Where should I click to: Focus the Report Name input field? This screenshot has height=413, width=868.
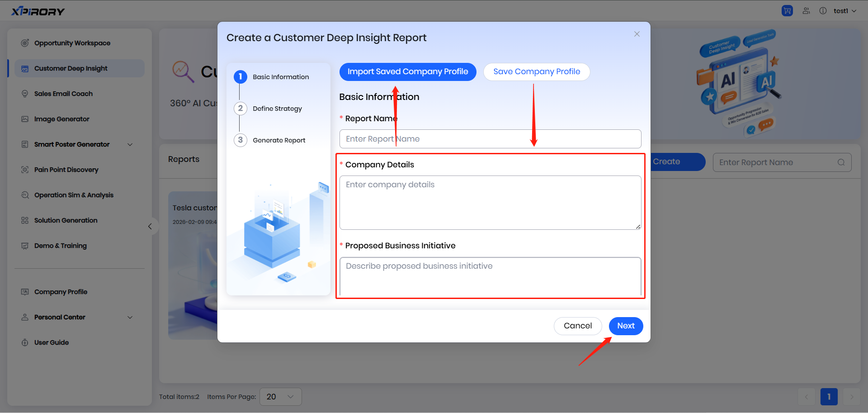tap(490, 139)
